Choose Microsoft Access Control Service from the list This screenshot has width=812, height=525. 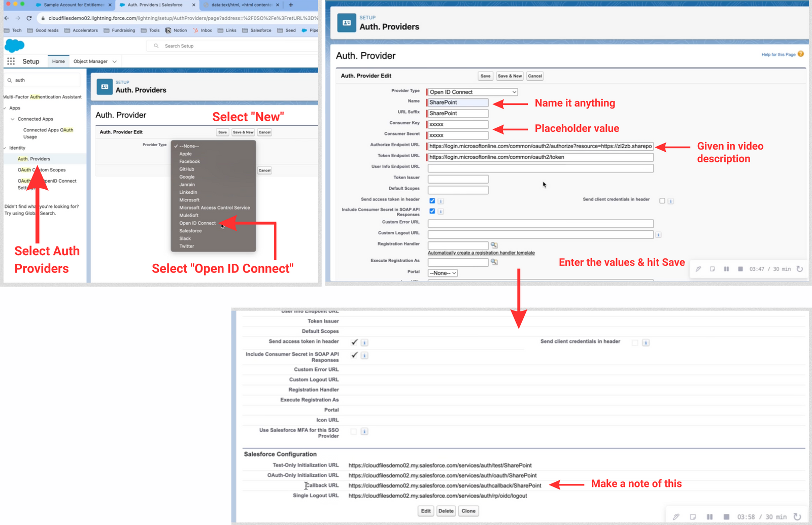tap(214, 207)
